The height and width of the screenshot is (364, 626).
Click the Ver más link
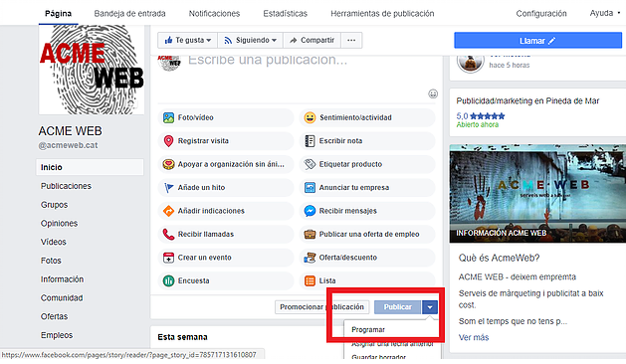pyautogui.click(x=474, y=338)
